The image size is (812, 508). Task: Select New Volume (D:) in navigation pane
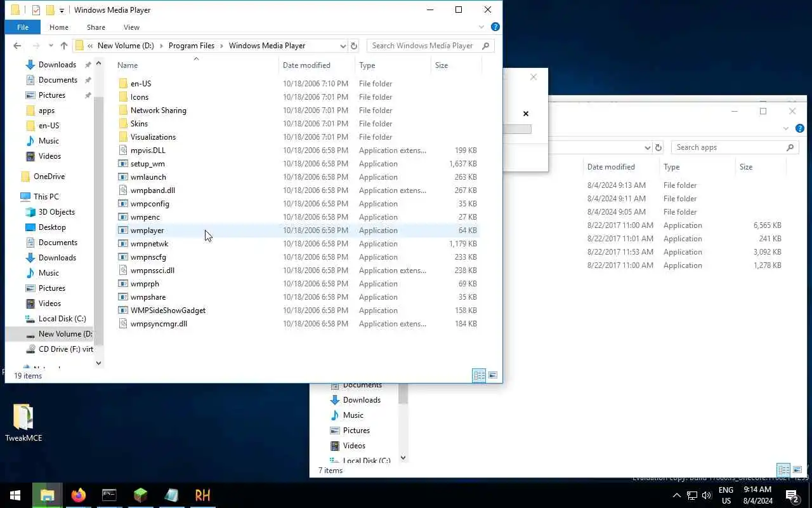tap(58, 334)
